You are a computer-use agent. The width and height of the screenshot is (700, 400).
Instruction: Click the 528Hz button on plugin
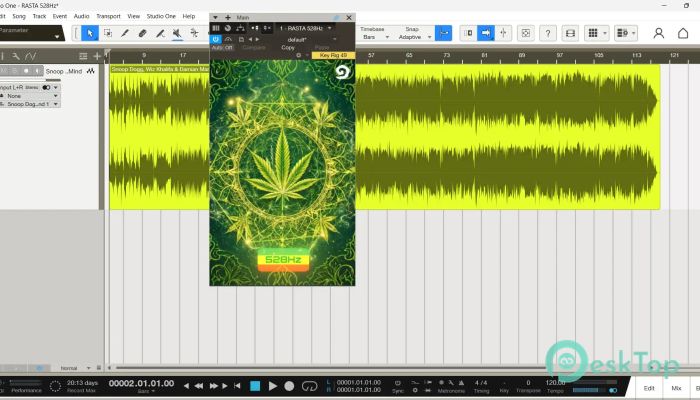click(x=283, y=260)
